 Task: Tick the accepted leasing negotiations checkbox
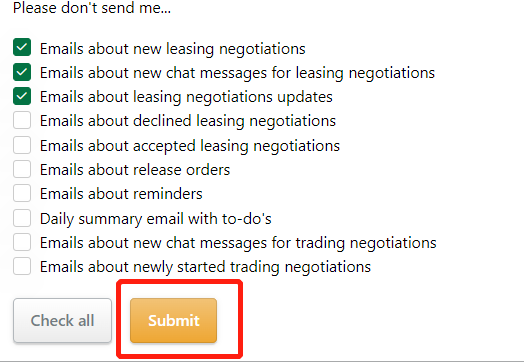(22, 145)
